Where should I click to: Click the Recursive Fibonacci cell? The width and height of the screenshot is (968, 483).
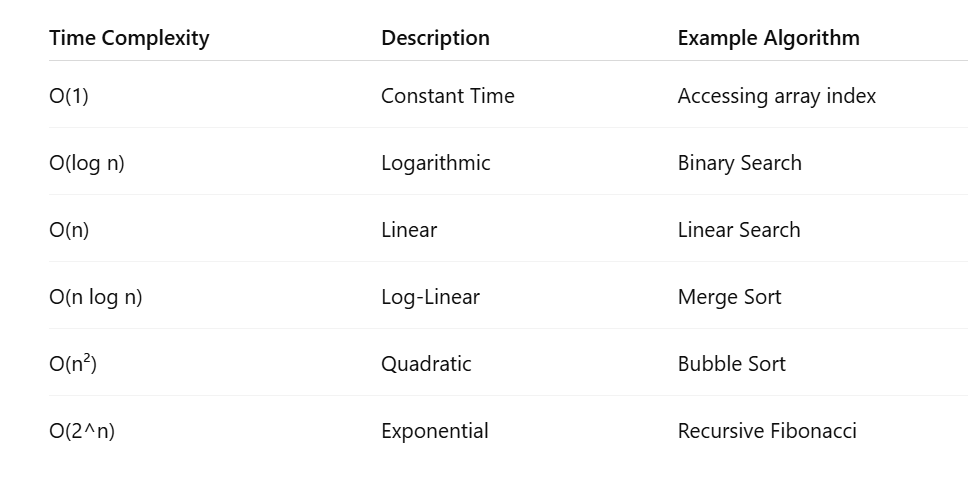click(766, 431)
